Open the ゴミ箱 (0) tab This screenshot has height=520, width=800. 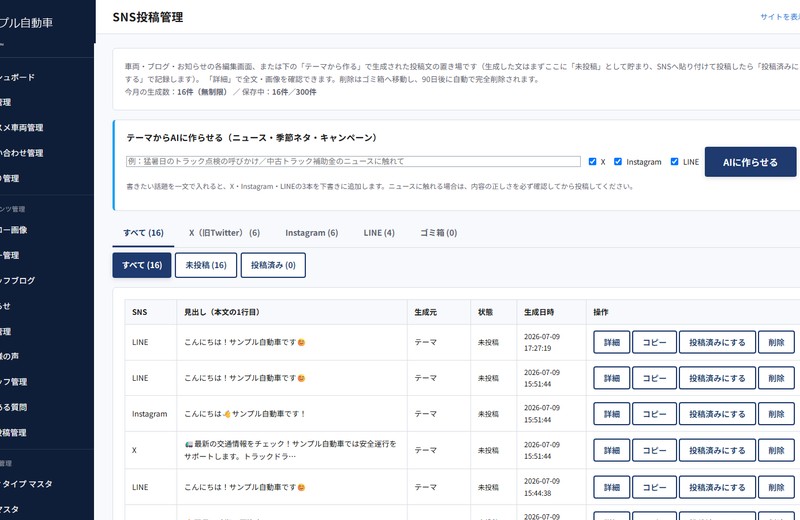pos(438,233)
